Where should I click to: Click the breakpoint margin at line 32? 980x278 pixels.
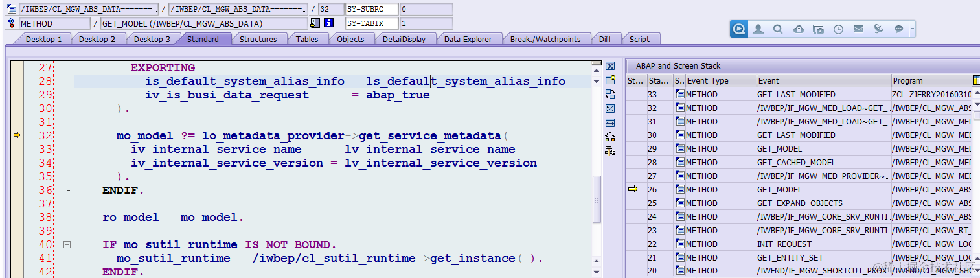(x=17, y=135)
